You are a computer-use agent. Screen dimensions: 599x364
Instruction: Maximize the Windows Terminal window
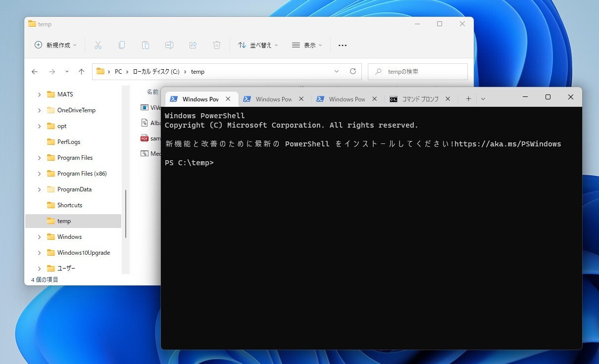(x=548, y=97)
